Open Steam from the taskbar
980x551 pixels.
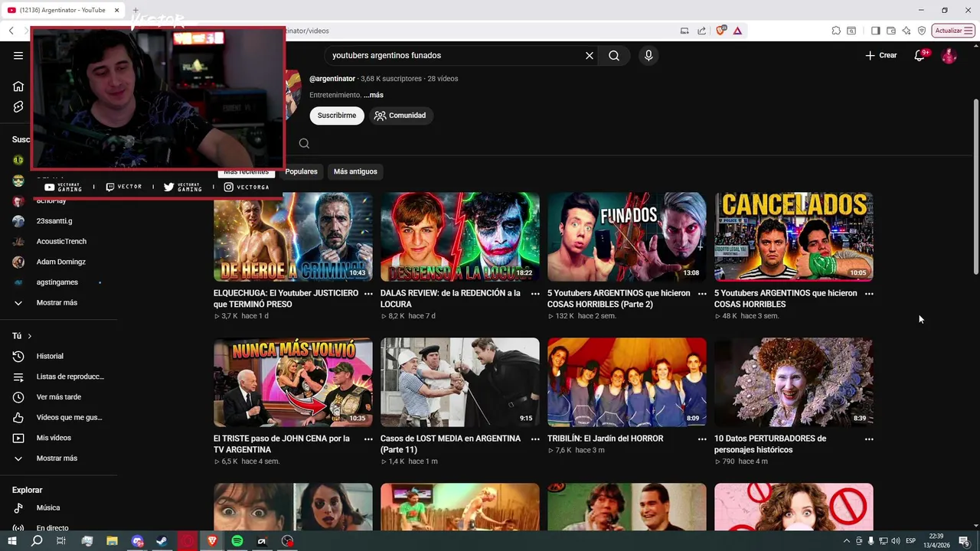[162, 541]
